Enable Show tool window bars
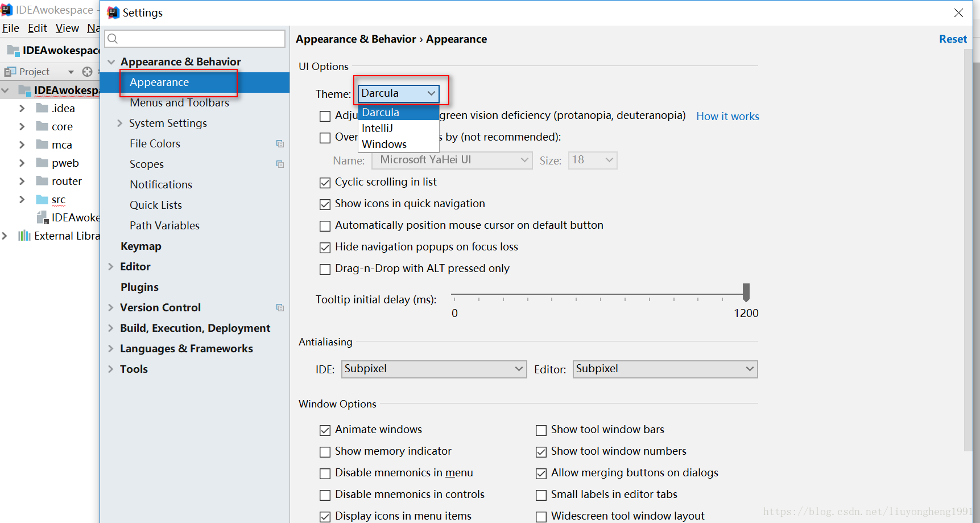The image size is (980, 523). (541, 430)
